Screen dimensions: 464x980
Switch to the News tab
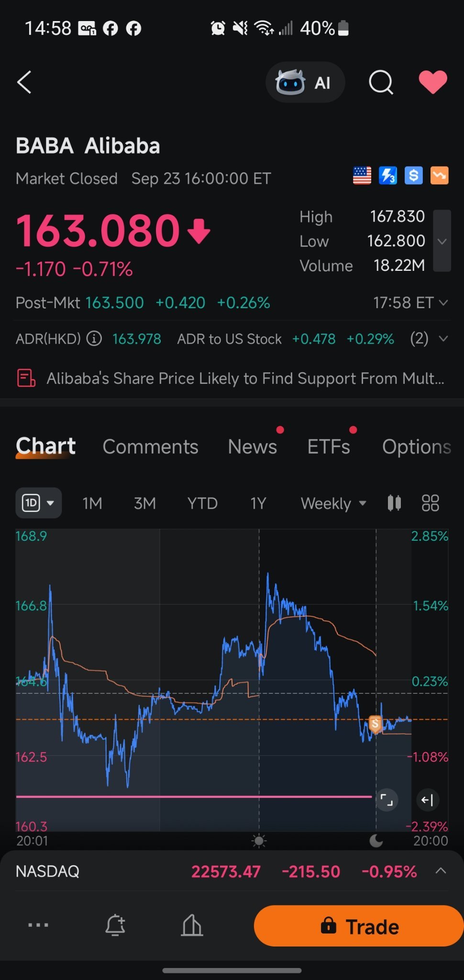[253, 447]
